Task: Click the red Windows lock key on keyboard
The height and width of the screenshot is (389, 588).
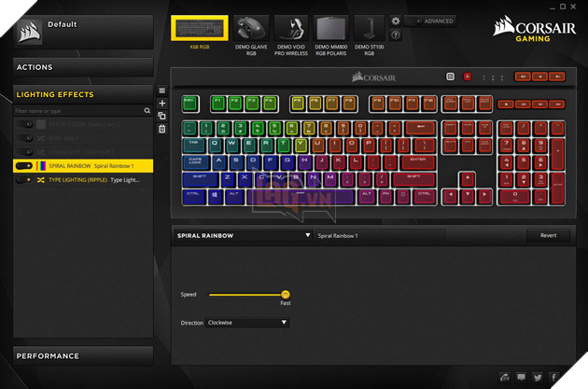Action: (x=468, y=76)
